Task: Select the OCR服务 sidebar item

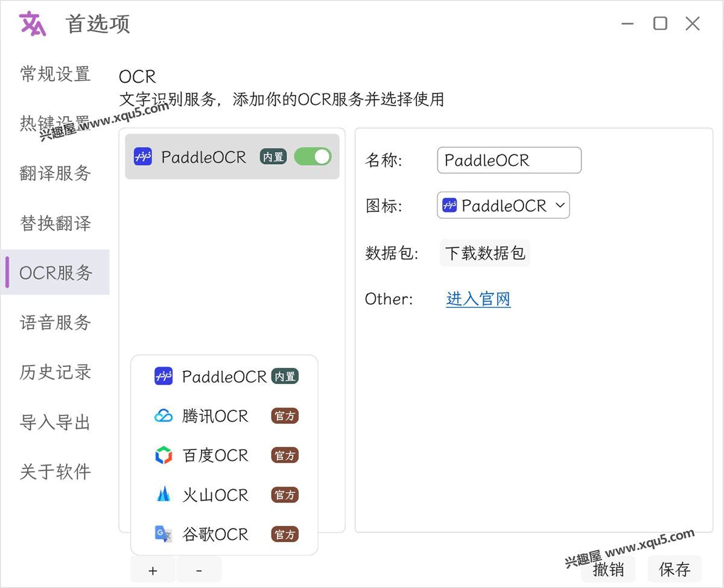Action: click(55, 273)
